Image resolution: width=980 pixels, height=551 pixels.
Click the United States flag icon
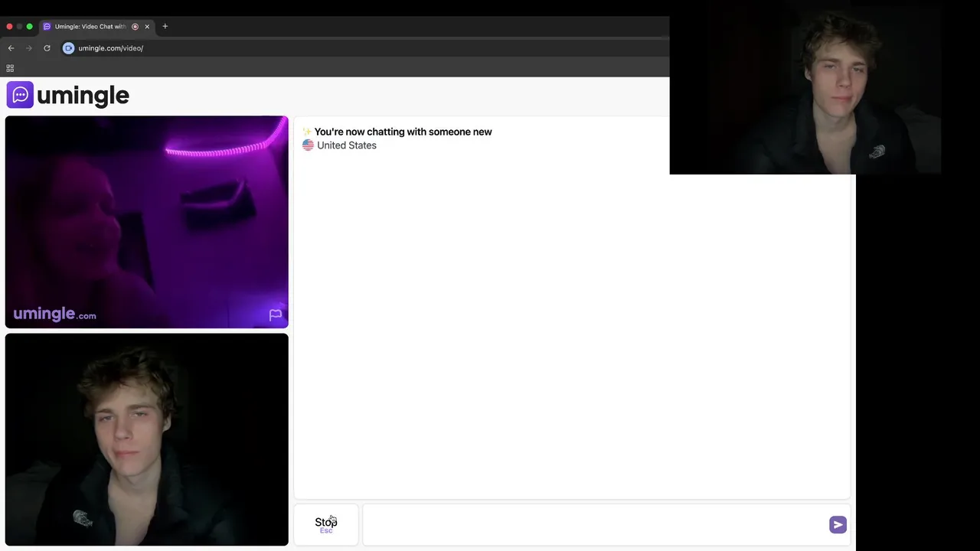click(308, 145)
